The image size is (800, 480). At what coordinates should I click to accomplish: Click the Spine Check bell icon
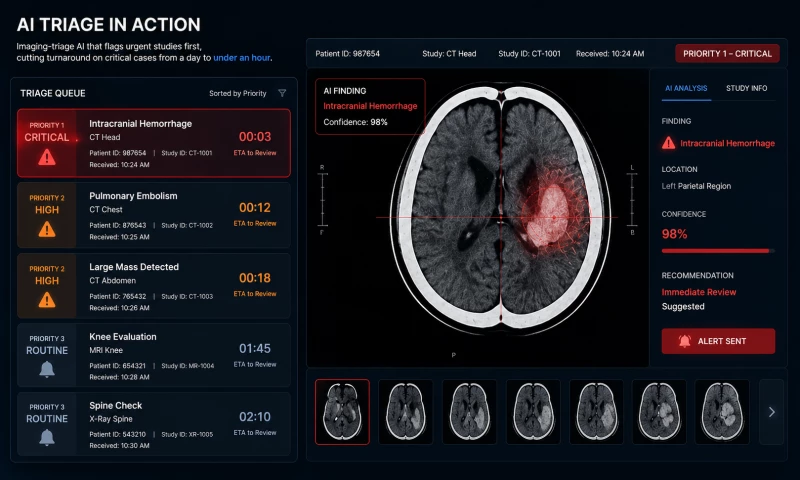click(47, 437)
